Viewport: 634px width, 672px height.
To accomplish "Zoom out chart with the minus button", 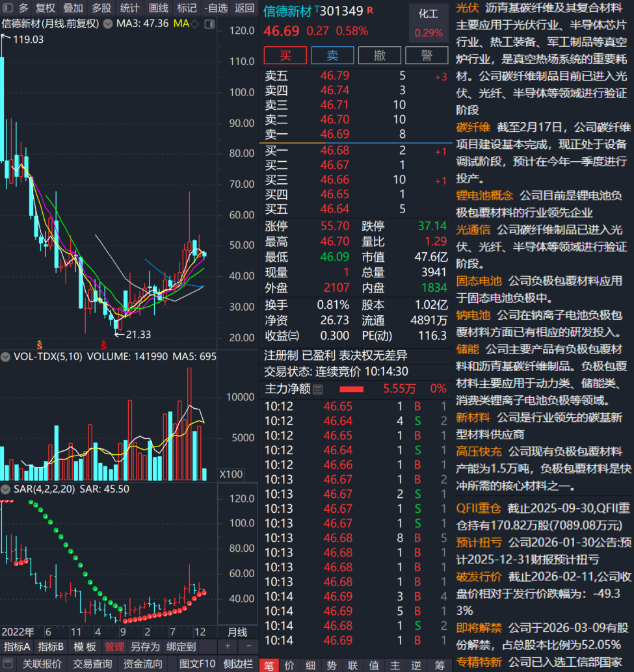I will click(x=248, y=646).
